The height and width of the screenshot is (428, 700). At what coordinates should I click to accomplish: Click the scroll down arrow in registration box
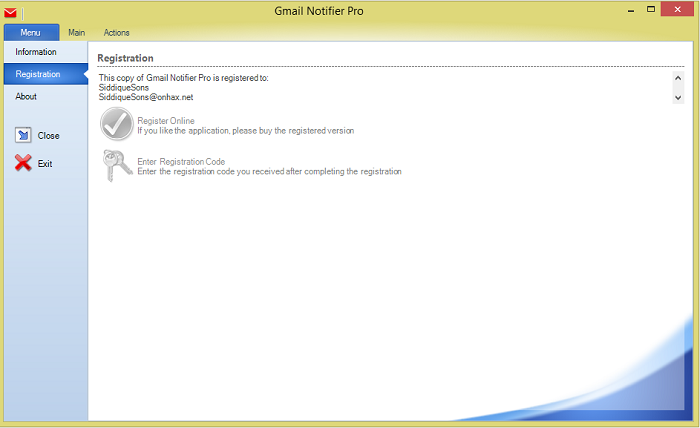pyautogui.click(x=678, y=97)
